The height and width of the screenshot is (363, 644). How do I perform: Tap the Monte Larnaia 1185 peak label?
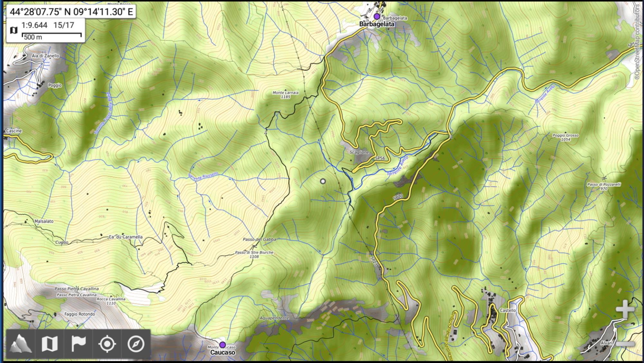tap(285, 94)
